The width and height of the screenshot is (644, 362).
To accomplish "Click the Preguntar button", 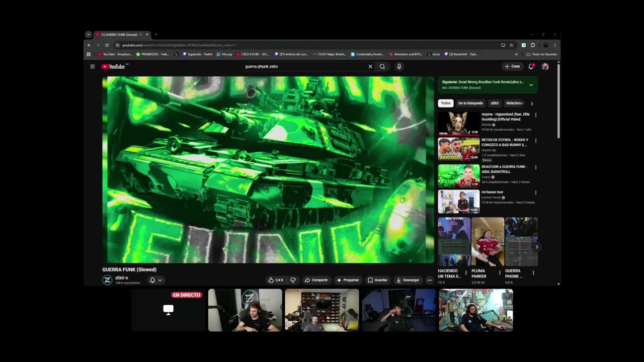I will point(348,280).
